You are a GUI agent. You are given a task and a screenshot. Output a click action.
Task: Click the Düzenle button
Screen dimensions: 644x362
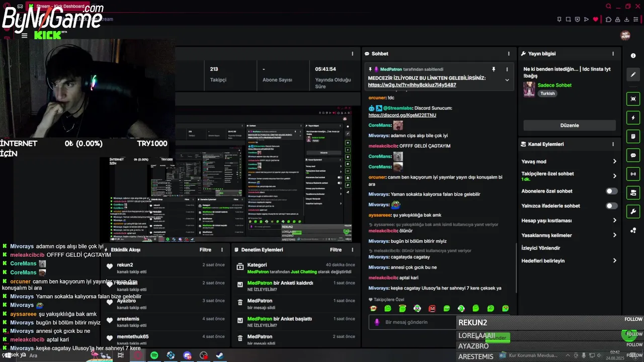[570, 125]
